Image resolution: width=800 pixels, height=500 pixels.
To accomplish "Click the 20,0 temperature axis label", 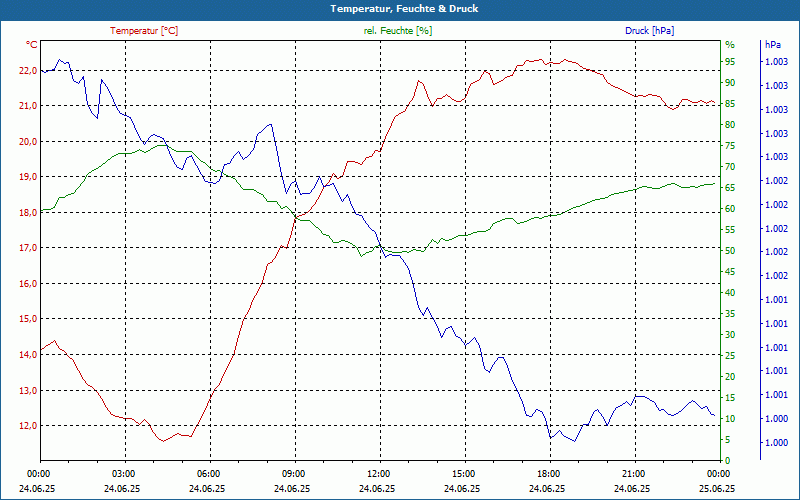I will click(x=28, y=142).
